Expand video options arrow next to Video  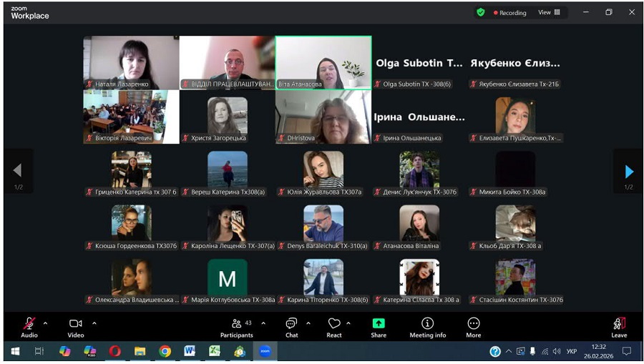[x=94, y=323]
